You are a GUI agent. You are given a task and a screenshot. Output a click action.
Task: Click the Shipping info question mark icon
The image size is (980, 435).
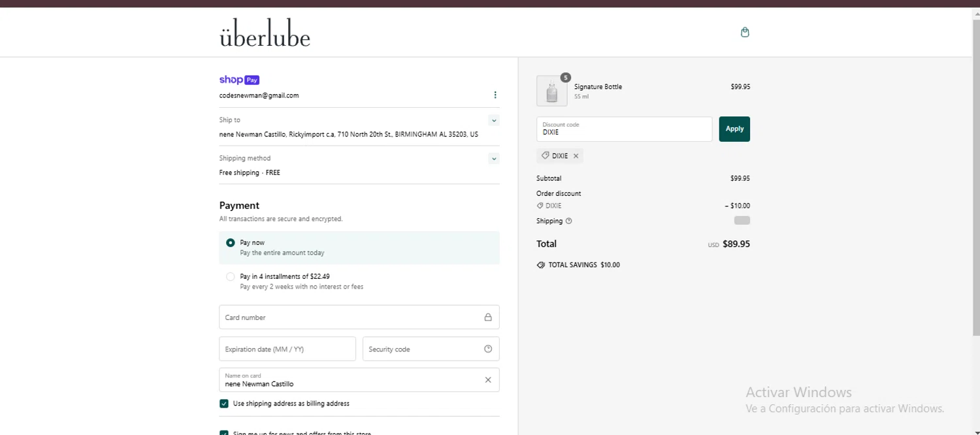(x=568, y=221)
